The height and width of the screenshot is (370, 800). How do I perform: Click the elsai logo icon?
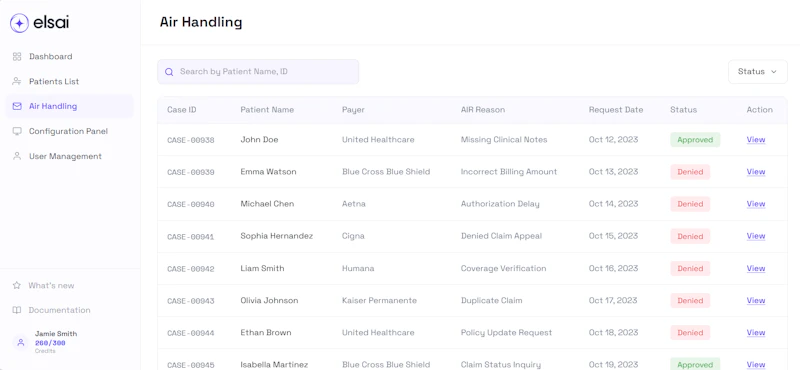[x=19, y=23]
